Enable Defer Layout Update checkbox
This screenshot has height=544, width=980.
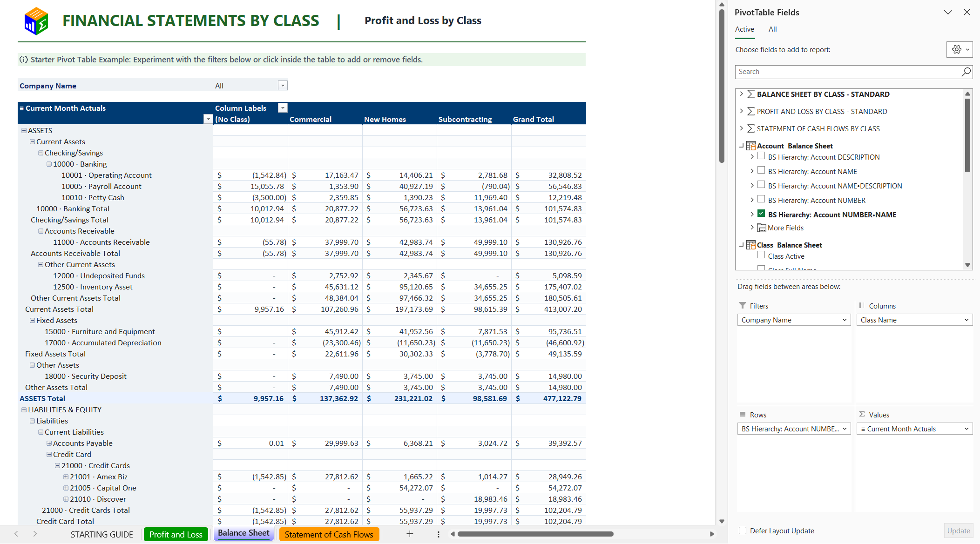[743, 531]
